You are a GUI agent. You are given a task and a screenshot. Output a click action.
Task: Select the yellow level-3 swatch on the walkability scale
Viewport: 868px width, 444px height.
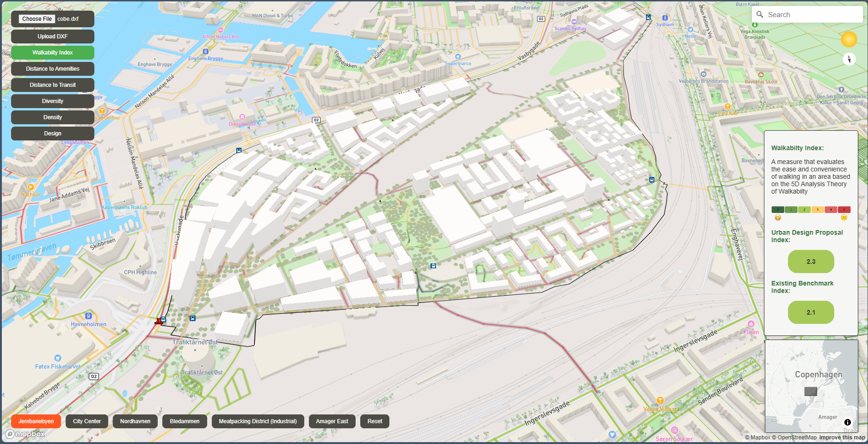(x=818, y=209)
